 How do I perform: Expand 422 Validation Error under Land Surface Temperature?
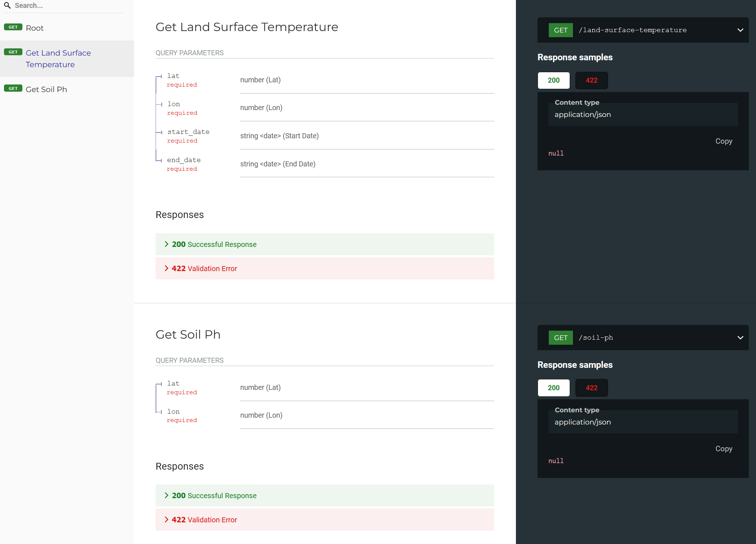tap(204, 269)
